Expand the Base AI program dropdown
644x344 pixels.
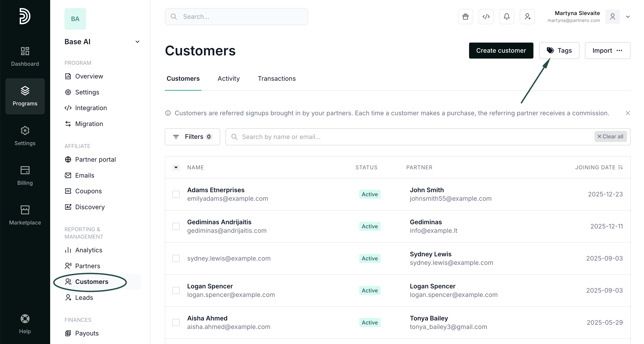(137, 42)
